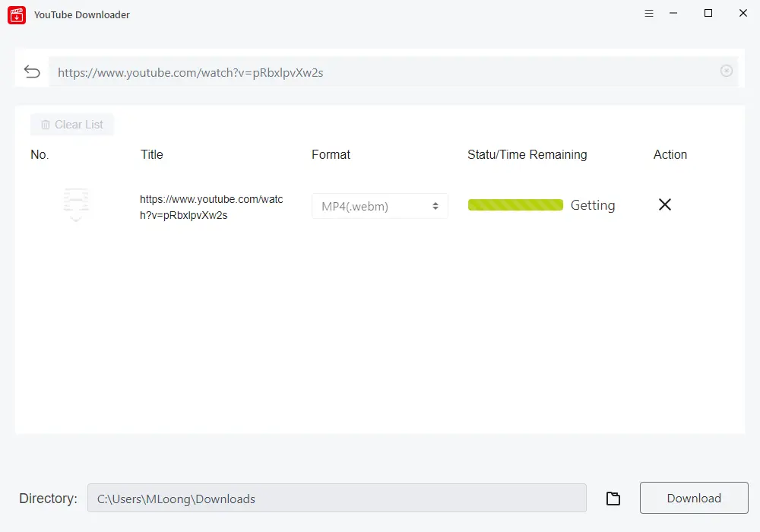760x532 pixels.
Task: Cancel the download with the X action icon
Action: click(x=665, y=204)
